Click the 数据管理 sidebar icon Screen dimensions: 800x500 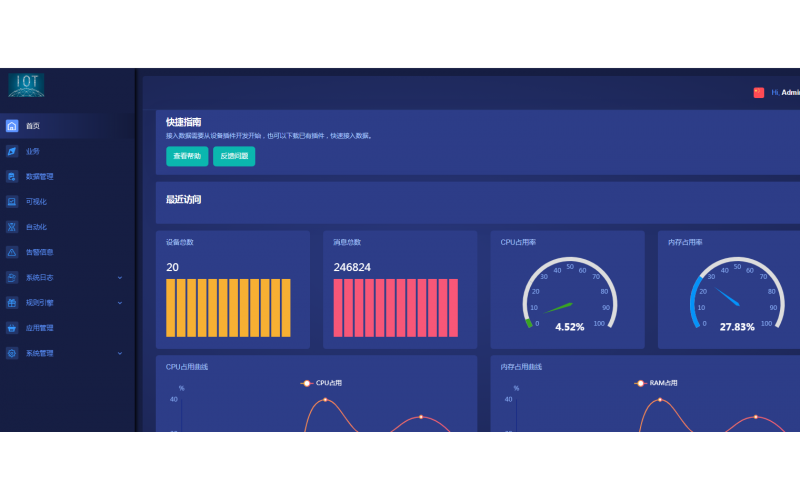12,176
